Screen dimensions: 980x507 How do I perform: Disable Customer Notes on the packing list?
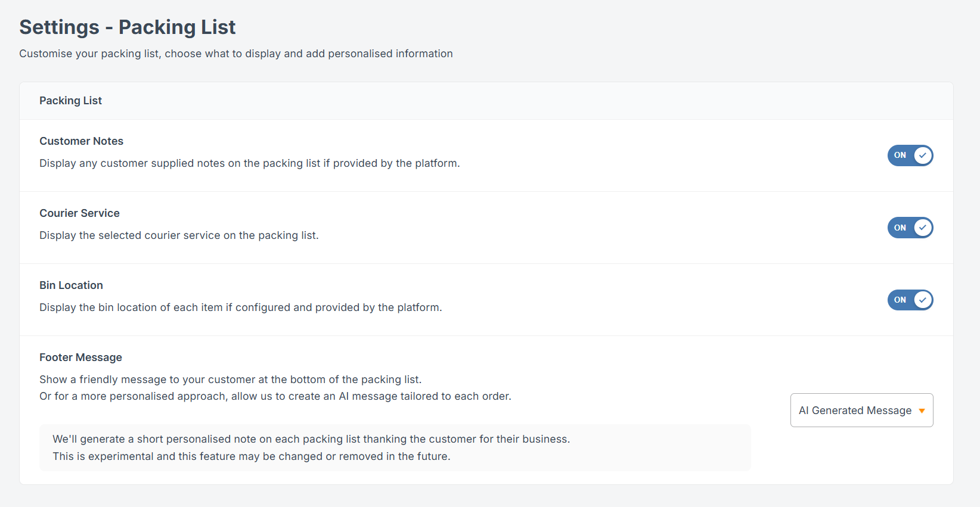[910, 155]
